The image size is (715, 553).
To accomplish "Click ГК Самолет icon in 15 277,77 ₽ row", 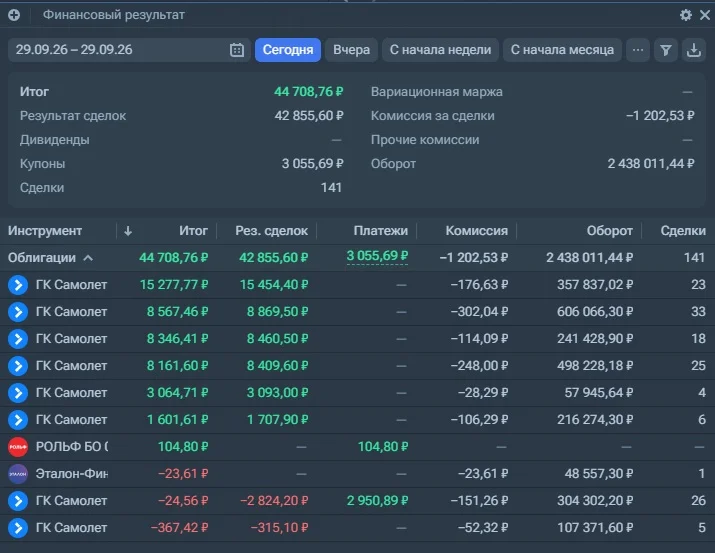I will (x=18, y=285).
